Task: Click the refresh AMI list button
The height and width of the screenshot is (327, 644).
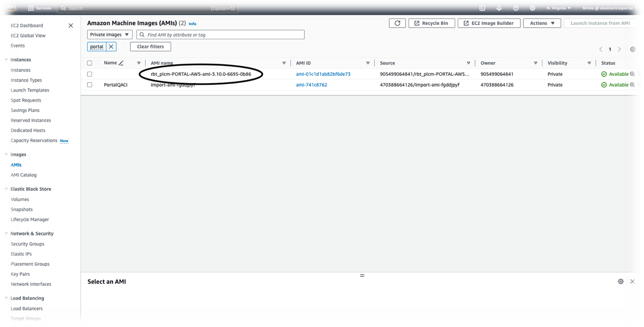Action: (x=397, y=23)
